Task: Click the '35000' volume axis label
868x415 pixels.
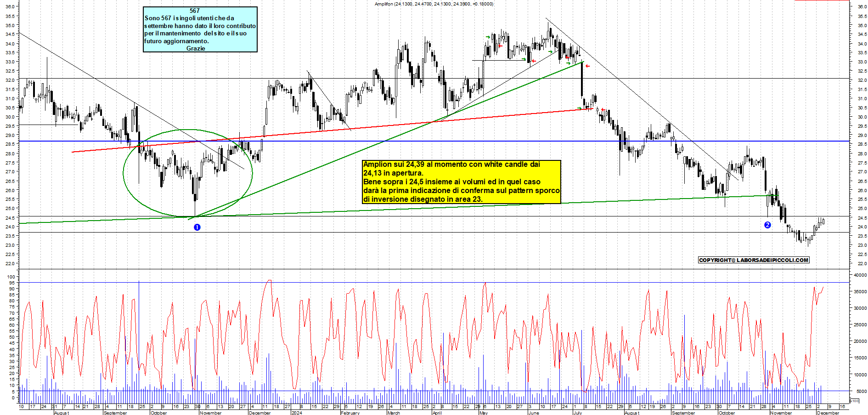Action: click(x=860, y=291)
